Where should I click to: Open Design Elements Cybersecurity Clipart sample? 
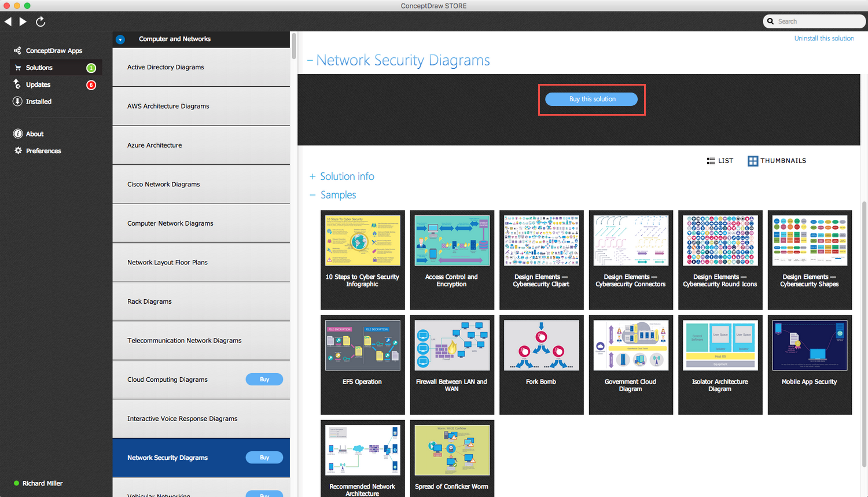click(542, 260)
